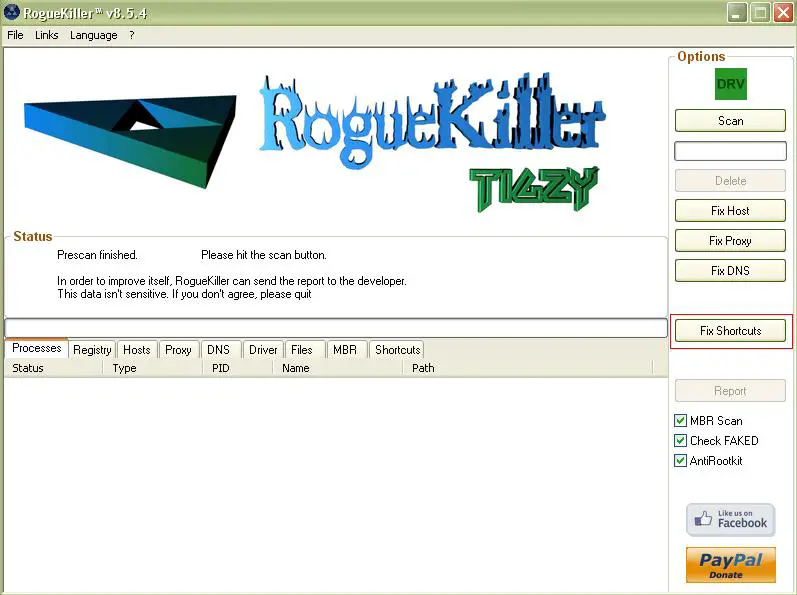Switch to the Driver tab

tap(263, 350)
